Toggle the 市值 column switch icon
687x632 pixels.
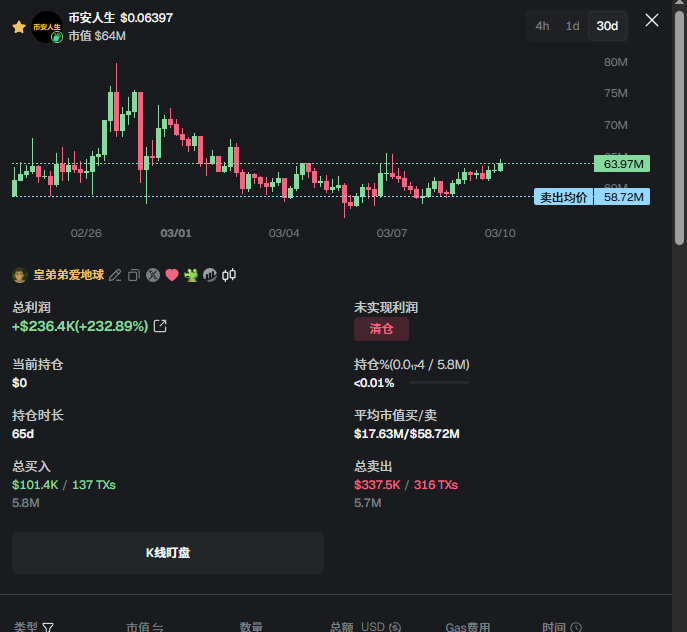(158, 628)
